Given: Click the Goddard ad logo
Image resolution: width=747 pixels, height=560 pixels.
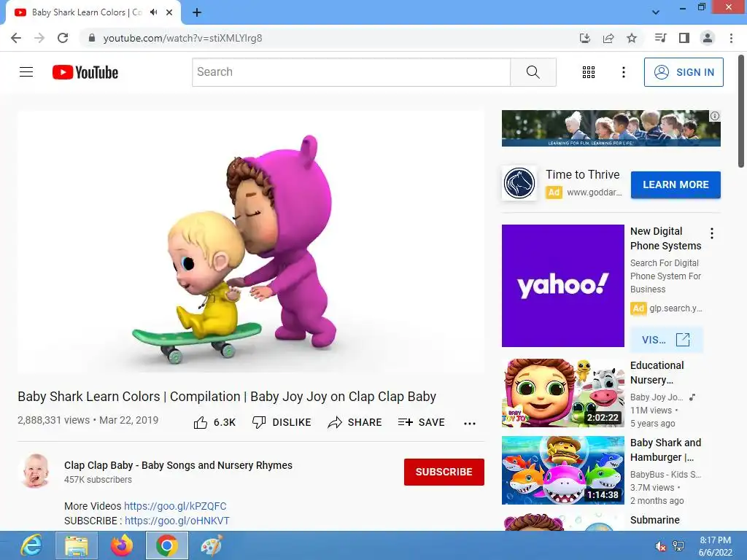Looking at the screenshot, I should (519, 183).
